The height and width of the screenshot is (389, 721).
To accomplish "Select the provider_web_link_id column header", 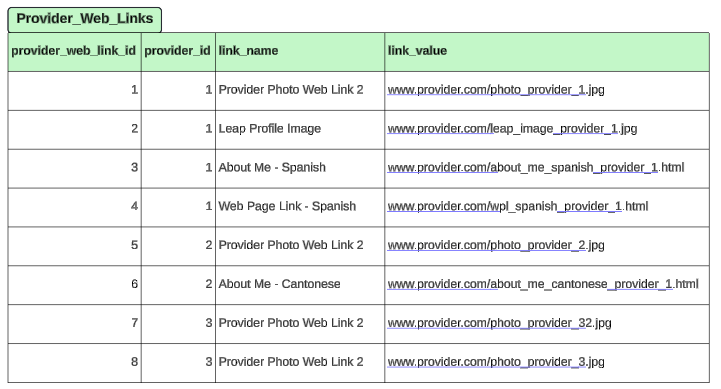I will (74, 51).
